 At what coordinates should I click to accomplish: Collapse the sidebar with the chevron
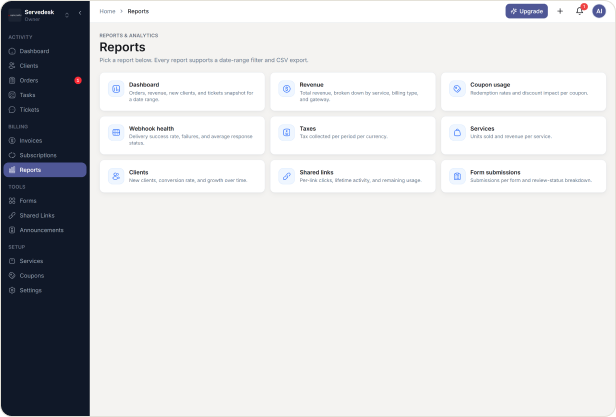[80, 13]
